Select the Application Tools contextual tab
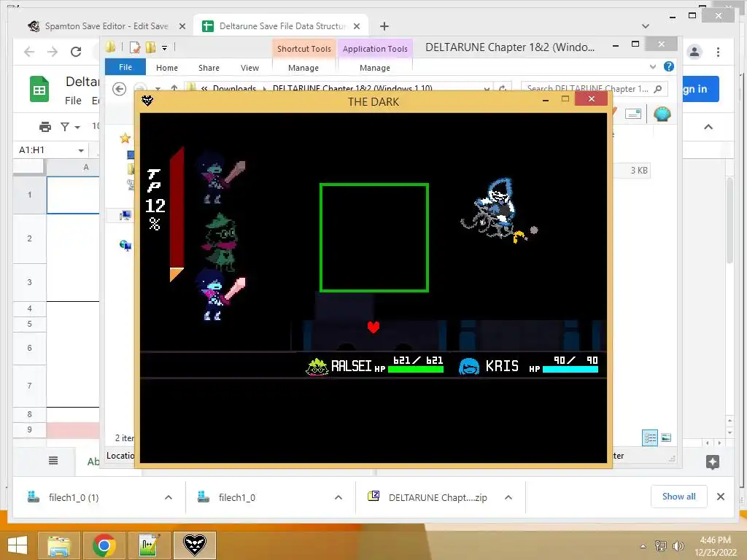 click(x=375, y=49)
